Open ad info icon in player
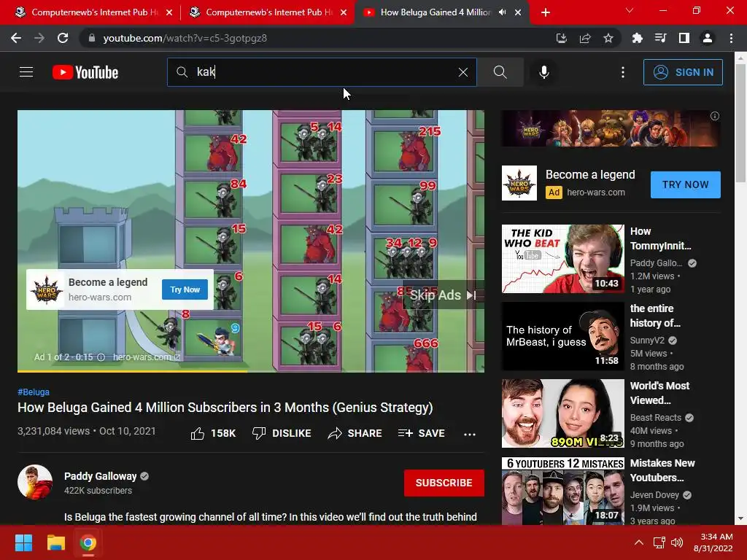This screenshot has width=747, height=560. 101,357
